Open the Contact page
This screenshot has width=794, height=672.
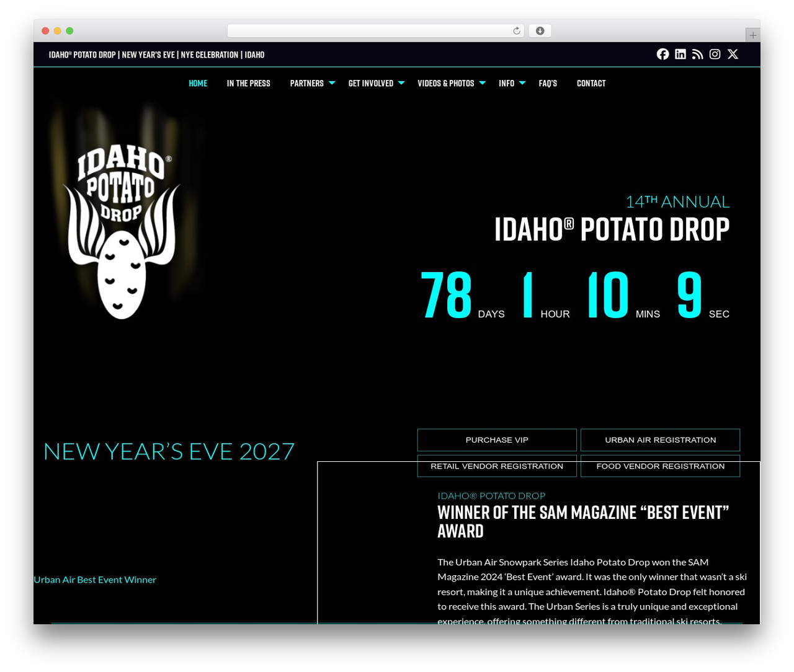coord(591,83)
